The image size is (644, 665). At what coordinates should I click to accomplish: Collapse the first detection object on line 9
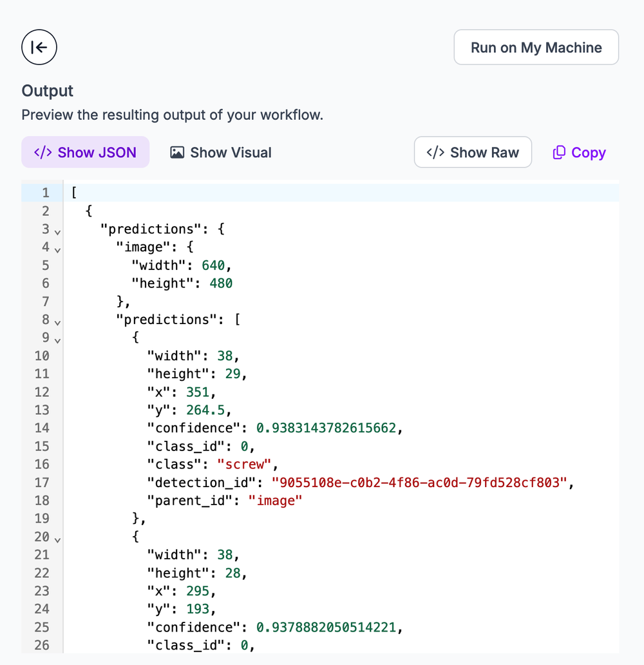[x=57, y=340]
